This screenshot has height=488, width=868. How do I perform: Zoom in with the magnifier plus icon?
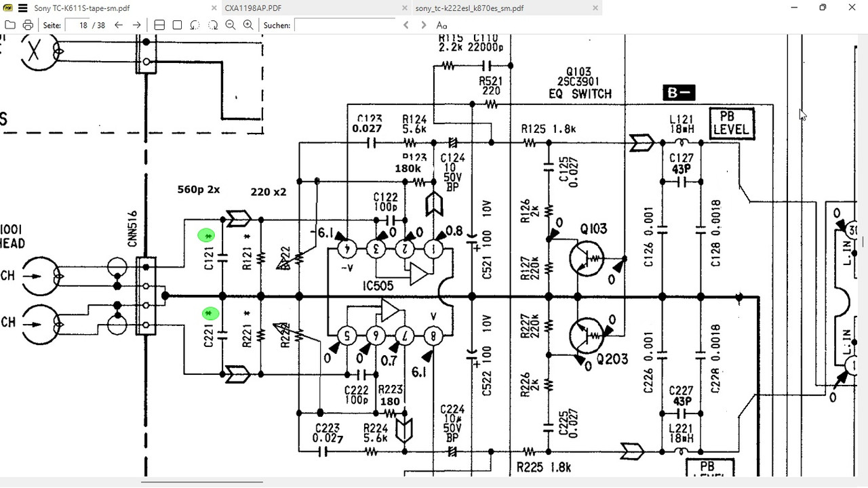pos(248,25)
